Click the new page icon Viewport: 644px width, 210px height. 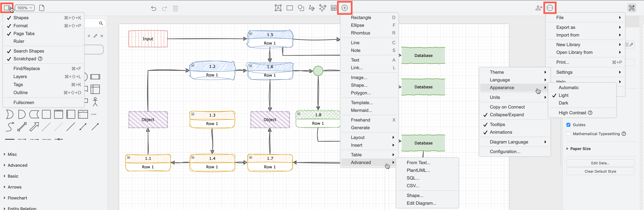tap(42, 8)
